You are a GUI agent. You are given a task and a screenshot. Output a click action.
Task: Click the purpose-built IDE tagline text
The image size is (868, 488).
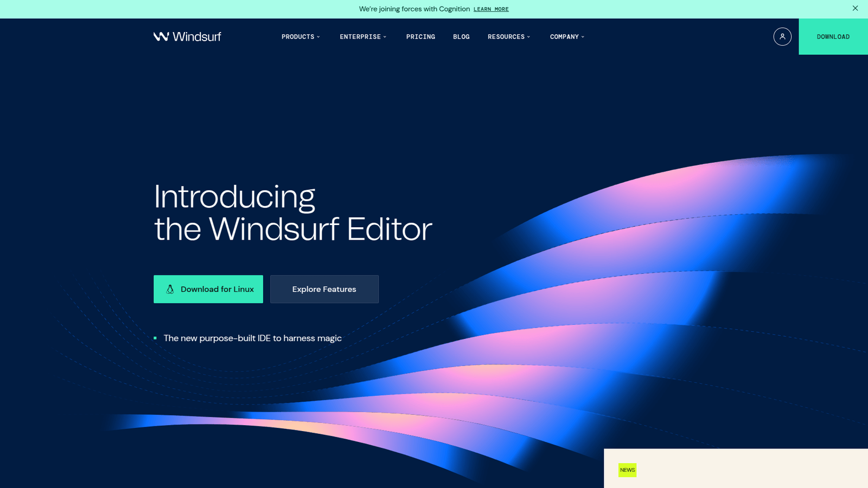point(252,338)
